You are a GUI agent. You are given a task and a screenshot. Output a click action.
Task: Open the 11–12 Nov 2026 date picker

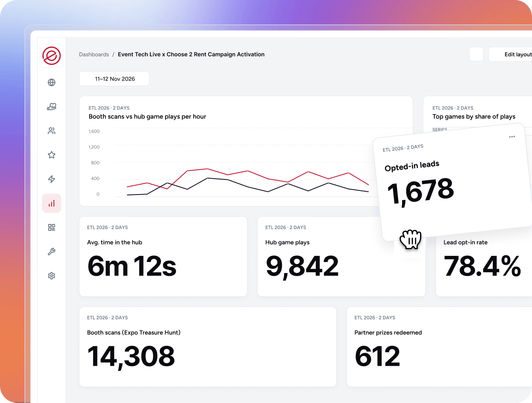pyautogui.click(x=114, y=79)
